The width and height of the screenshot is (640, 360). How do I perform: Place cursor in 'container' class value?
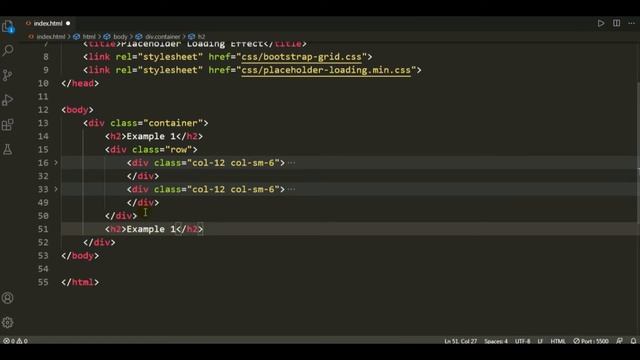tap(173, 123)
